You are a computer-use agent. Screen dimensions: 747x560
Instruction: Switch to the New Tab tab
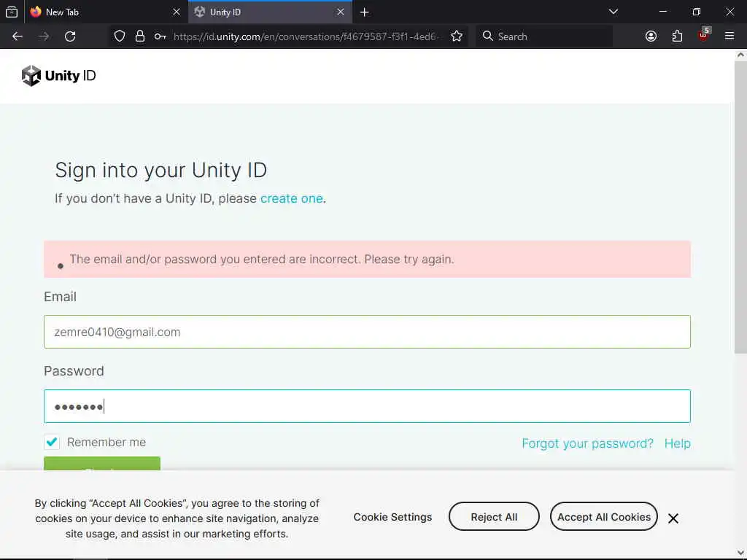click(106, 12)
